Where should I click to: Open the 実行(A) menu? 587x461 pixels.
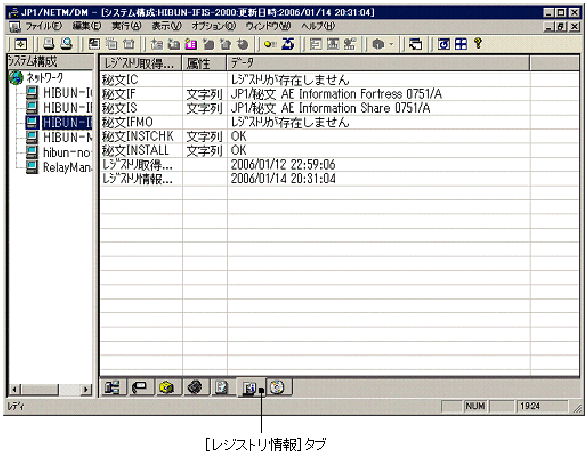pyautogui.click(x=127, y=26)
